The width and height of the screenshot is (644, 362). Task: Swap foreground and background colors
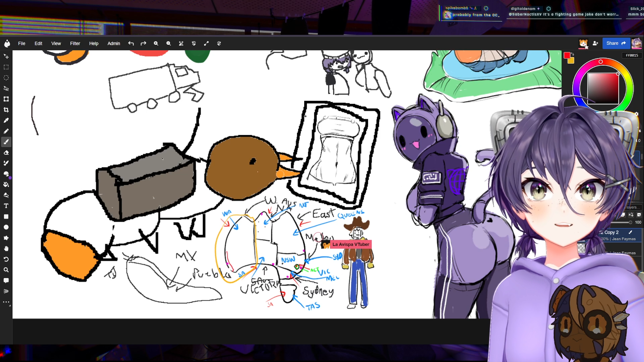click(573, 54)
